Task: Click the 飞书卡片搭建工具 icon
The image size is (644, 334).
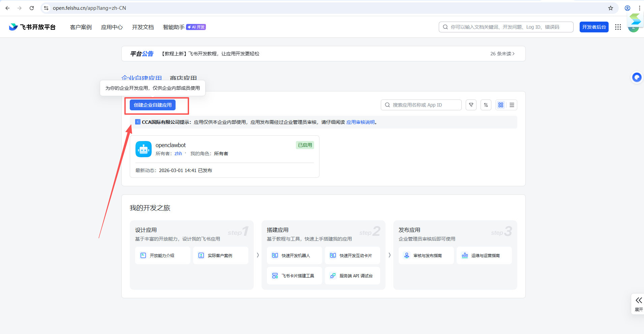Action: coord(275,276)
